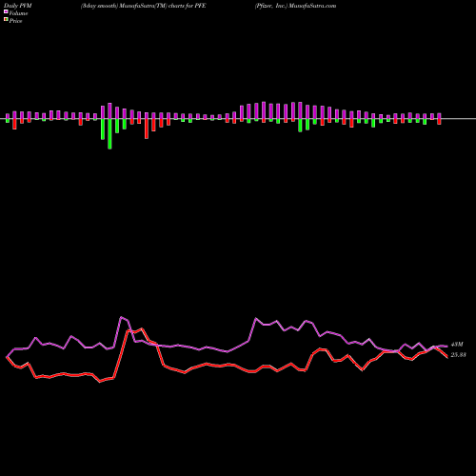The image size is (476, 476).
Task: Click the peak of the red price line
Action: tap(142, 328)
